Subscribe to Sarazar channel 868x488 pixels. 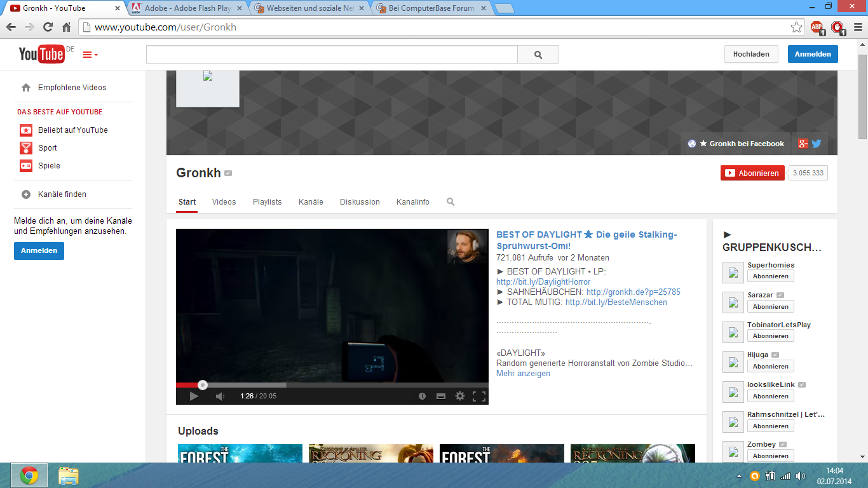point(770,306)
